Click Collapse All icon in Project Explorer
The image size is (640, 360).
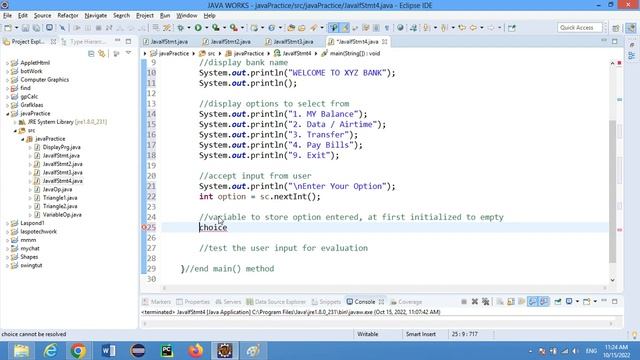click(x=91, y=53)
